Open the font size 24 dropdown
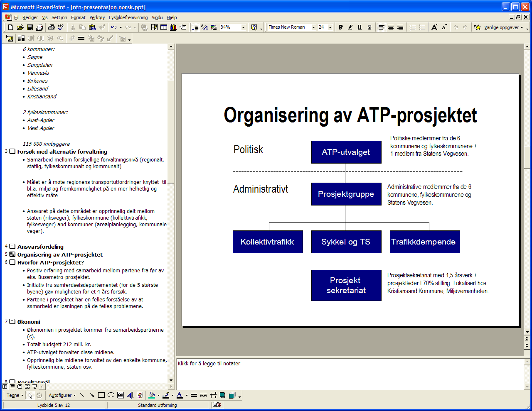This screenshot has width=532, height=411. pos(330,27)
